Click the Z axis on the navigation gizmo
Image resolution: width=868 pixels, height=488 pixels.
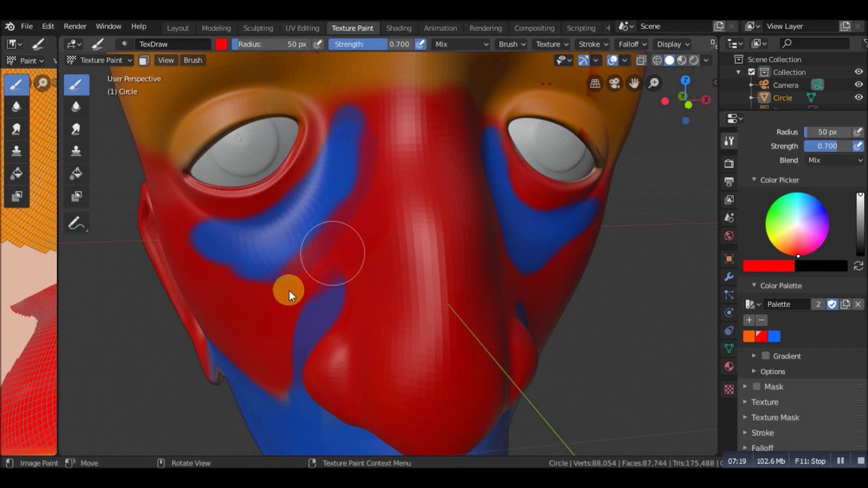685,81
